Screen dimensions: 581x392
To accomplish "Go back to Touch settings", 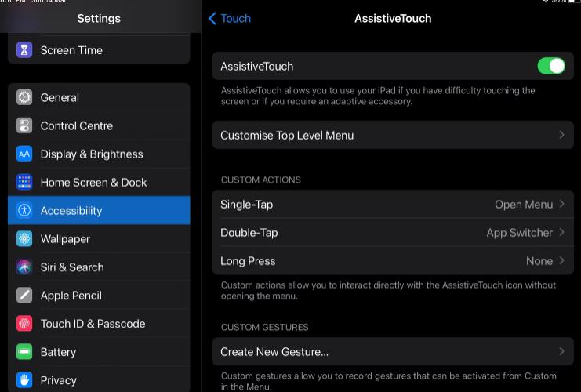I will point(230,19).
